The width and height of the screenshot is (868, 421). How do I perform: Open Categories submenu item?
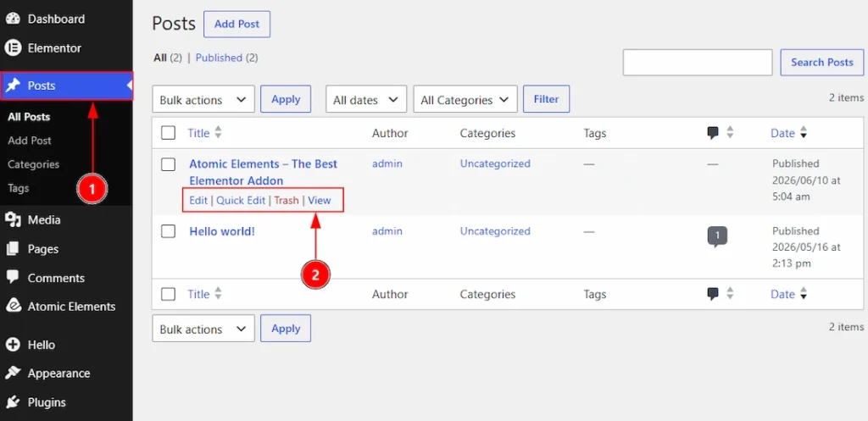click(33, 164)
